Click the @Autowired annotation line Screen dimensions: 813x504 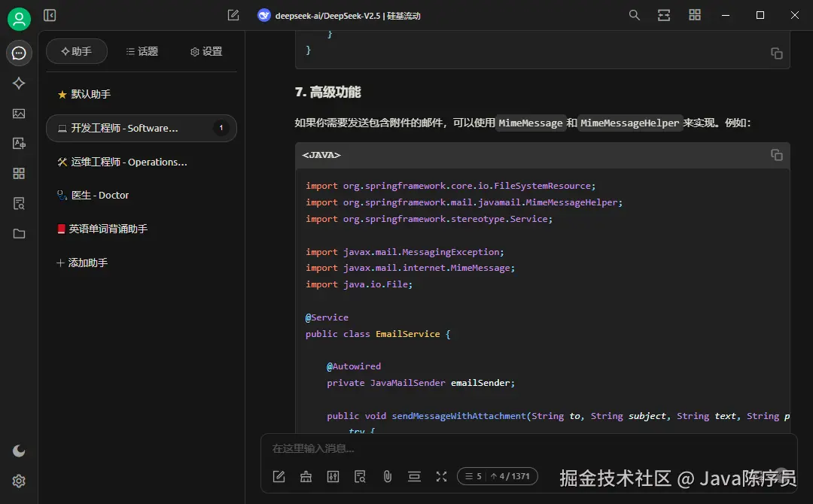click(354, 366)
